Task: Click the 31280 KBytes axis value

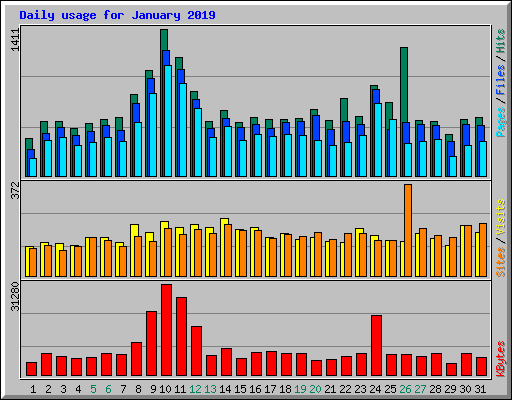Action: tap(15, 297)
